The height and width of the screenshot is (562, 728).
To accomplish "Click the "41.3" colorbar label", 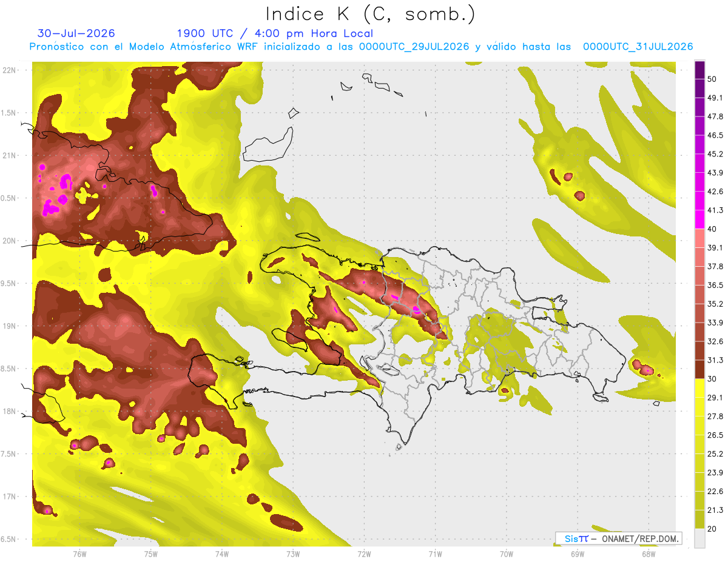I will [x=716, y=210].
